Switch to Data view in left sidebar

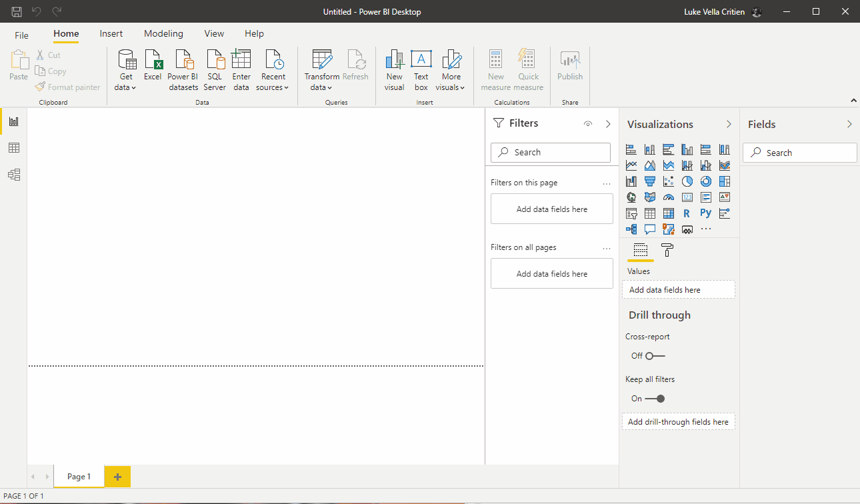[13, 148]
